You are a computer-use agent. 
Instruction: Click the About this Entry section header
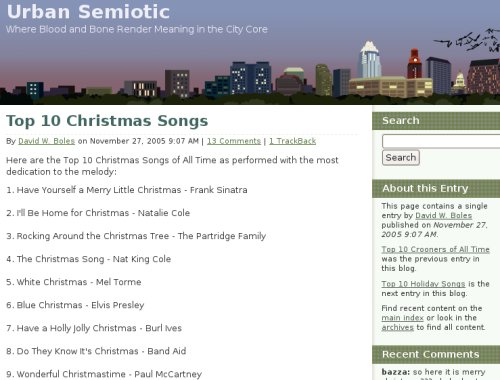[436, 188]
